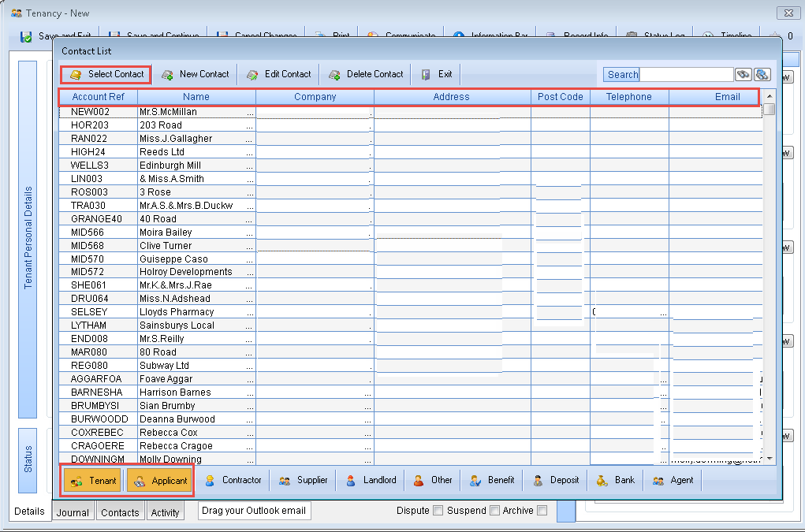This screenshot has height=532, width=805.
Task: Filter contacts by Landlord
Action: click(371, 480)
